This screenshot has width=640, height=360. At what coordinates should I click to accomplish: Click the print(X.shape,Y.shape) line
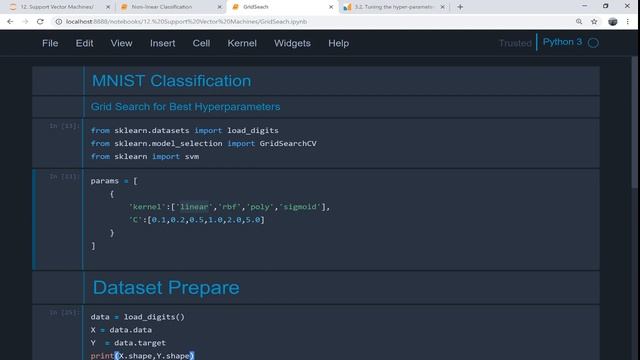click(142, 356)
